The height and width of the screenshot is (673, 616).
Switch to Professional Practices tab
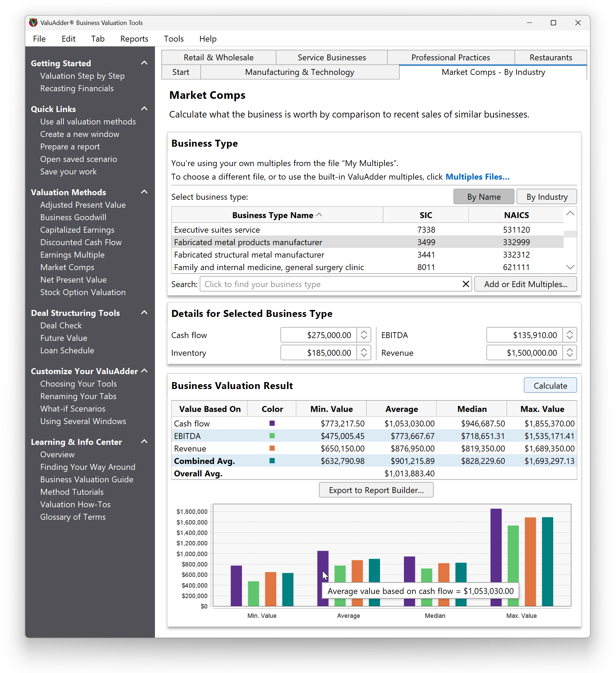(451, 58)
